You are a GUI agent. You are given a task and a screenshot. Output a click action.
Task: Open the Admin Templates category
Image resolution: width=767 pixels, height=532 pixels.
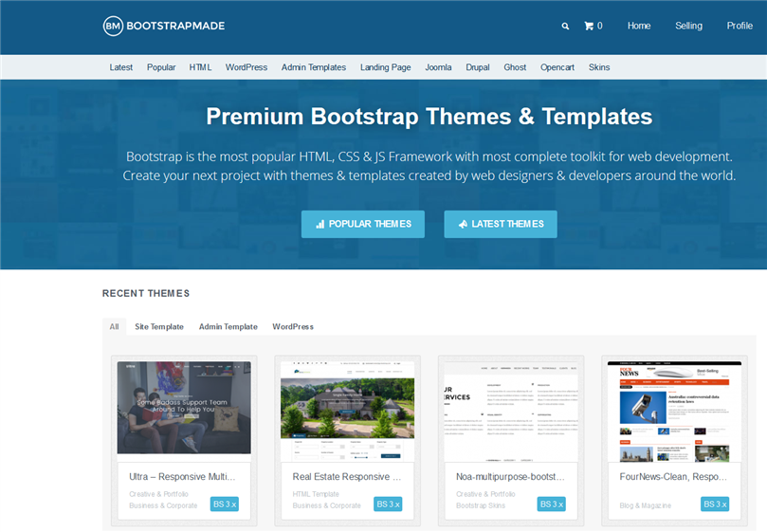(x=314, y=67)
